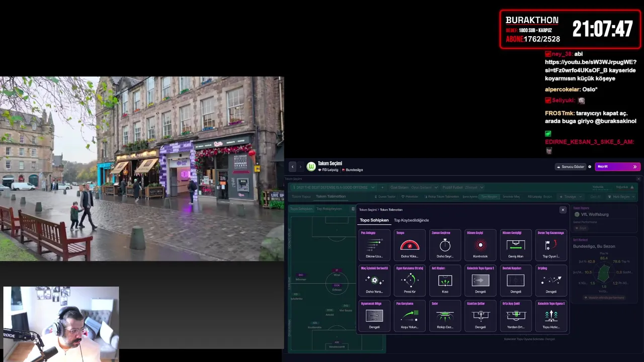Toggle the Tüm Maçlar option
Screen dimensions: 644x362
pos(489,197)
